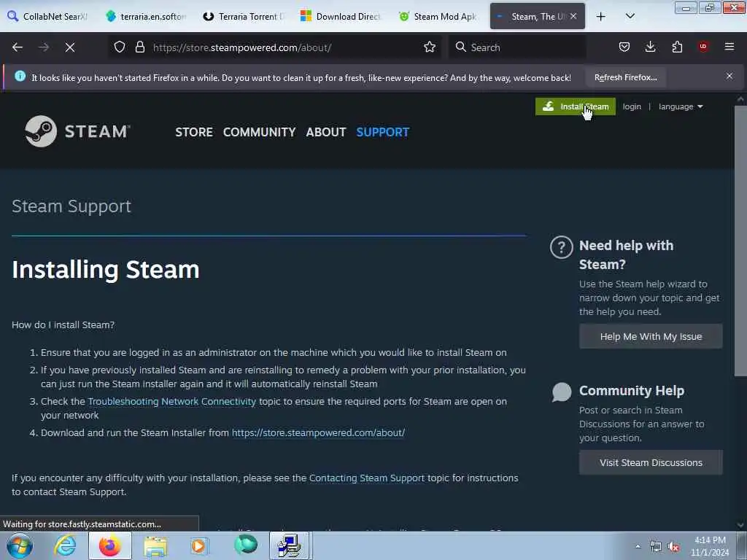This screenshot has height=560, width=747.
Task: Close the Steam tab
Action: tap(573, 16)
